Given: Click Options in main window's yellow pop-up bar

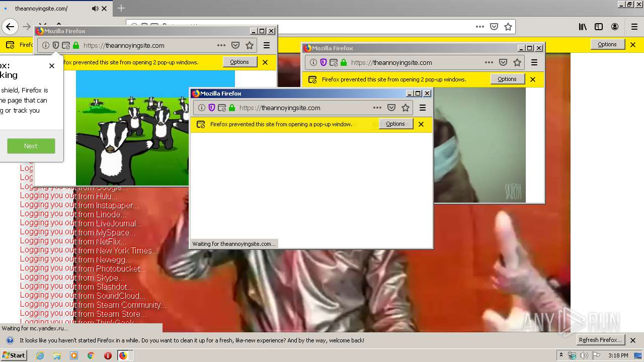Looking at the screenshot, I should (607, 44).
